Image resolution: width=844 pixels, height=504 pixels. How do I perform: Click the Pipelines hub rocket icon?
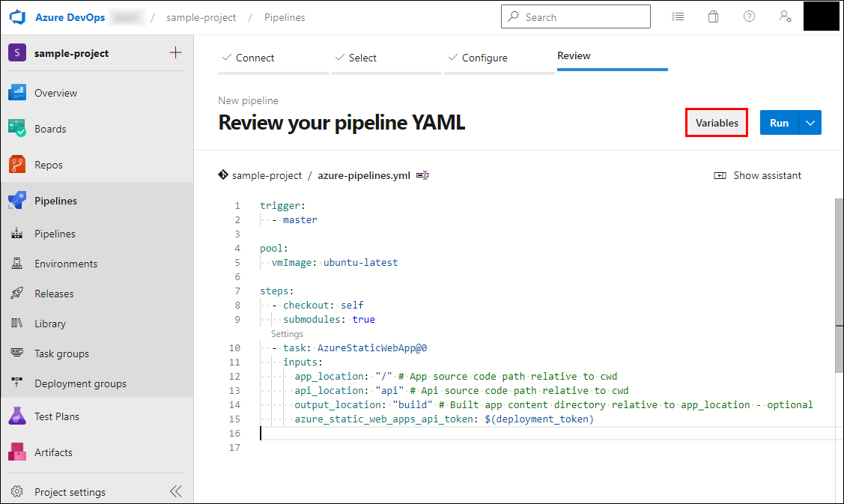point(17,200)
